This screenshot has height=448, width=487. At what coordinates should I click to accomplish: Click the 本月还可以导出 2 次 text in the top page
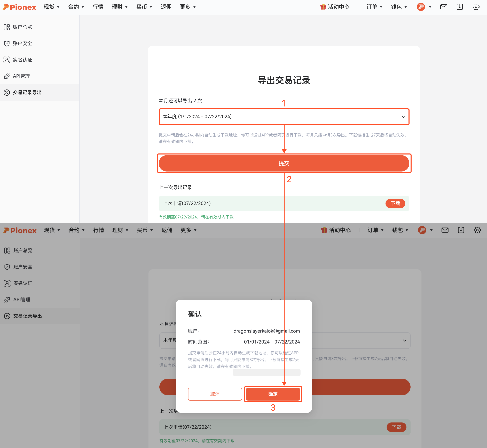tap(180, 101)
